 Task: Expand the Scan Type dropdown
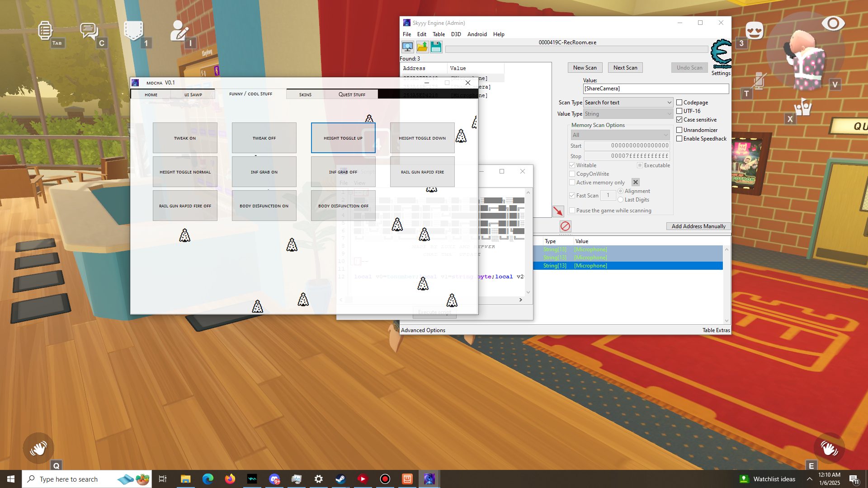coord(628,103)
